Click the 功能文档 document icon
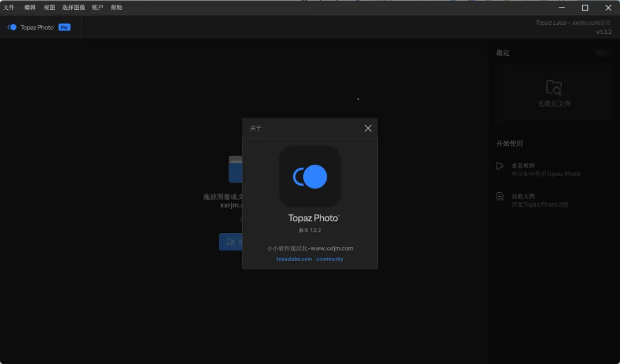 click(500, 196)
